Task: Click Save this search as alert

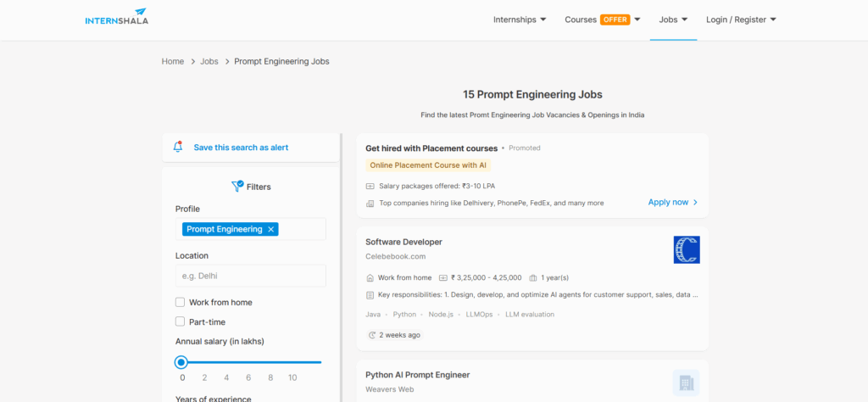Action: click(241, 148)
